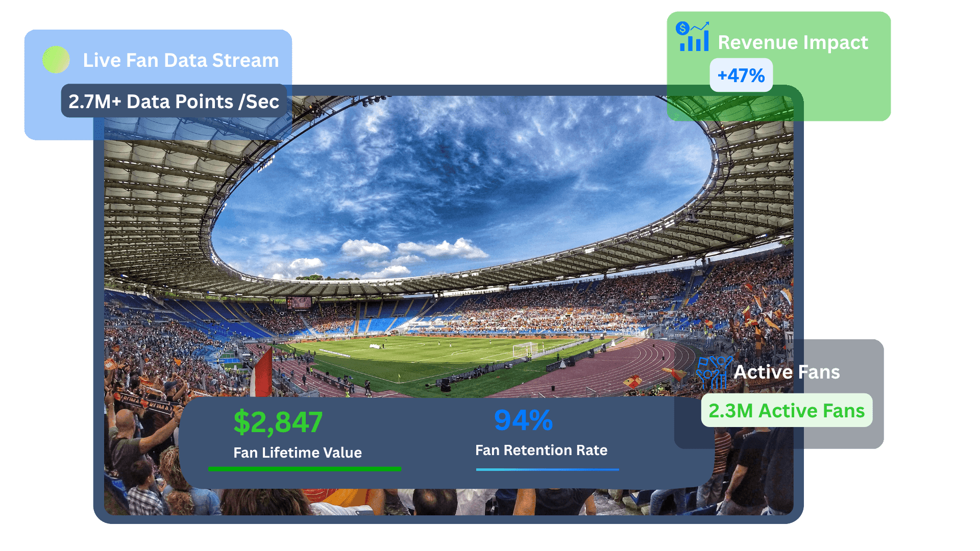Click the white goal on the pitch

pyautogui.click(x=525, y=350)
